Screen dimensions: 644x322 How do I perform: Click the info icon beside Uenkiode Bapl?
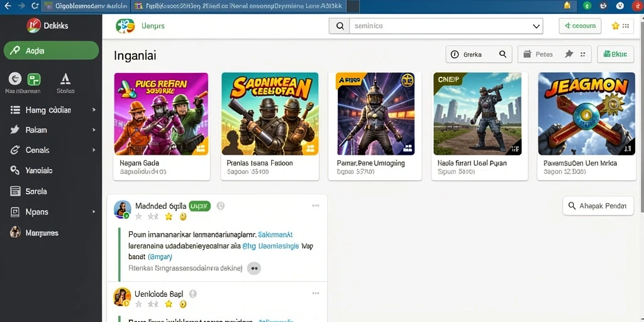tap(193, 294)
